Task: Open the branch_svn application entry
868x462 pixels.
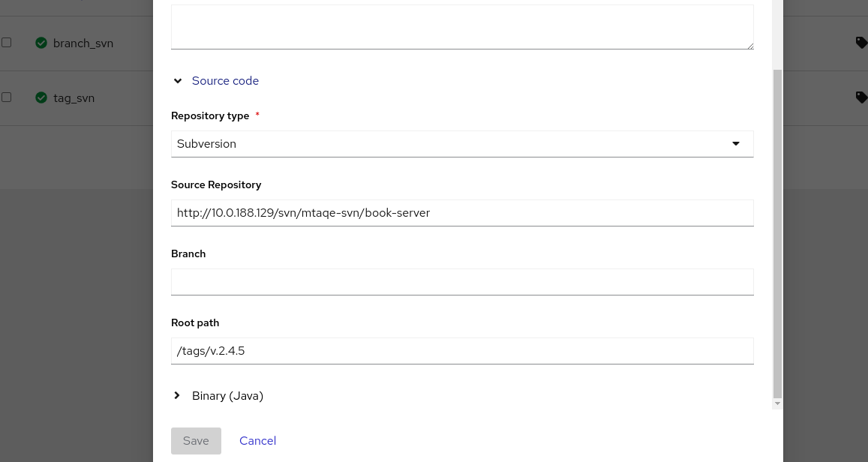Action: pyautogui.click(x=83, y=43)
